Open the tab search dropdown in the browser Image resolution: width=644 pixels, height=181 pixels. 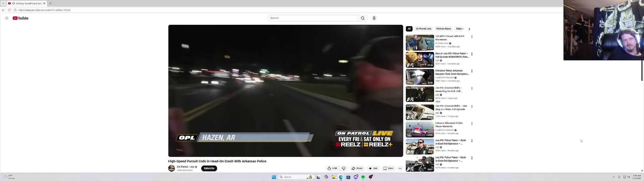pos(3,3)
